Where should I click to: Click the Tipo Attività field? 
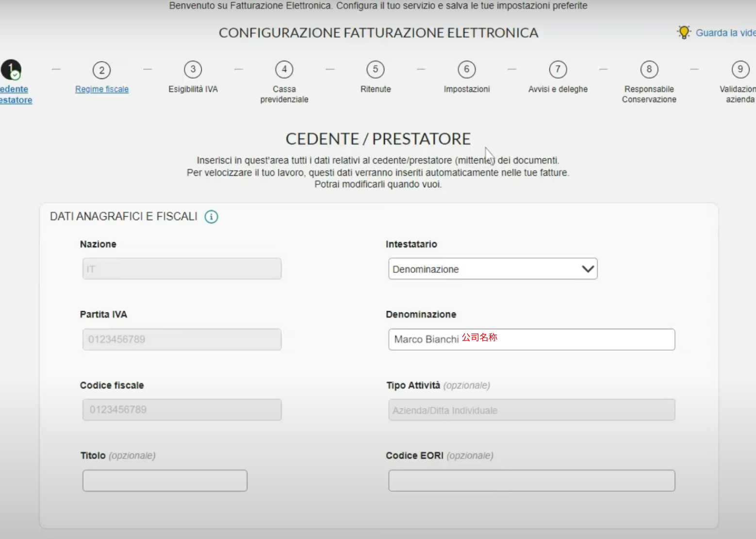click(531, 410)
